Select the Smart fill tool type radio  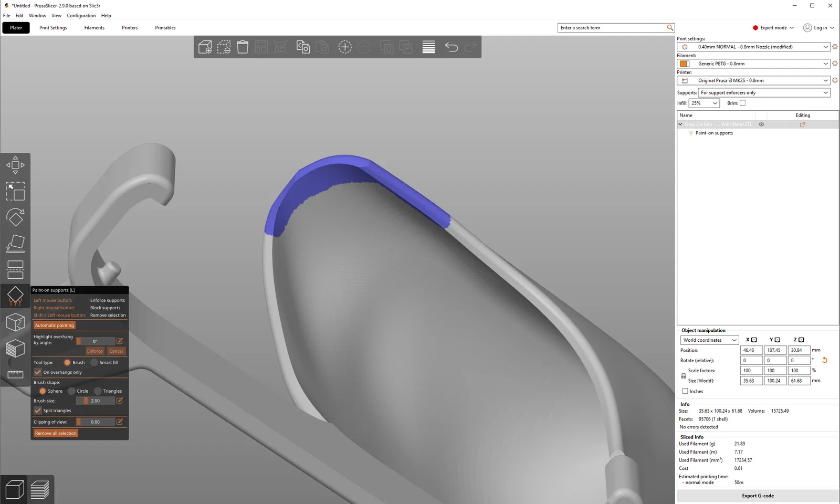tap(94, 362)
